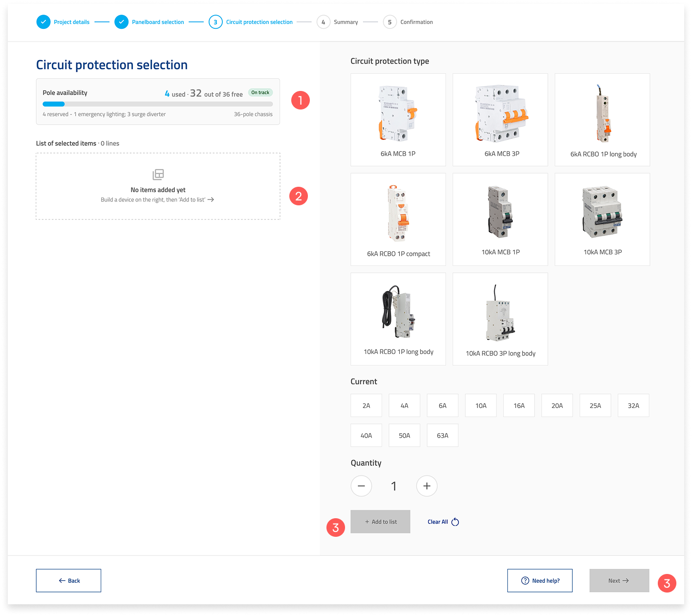Click the Add to list button
The width and height of the screenshot is (692, 616).
pyautogui.click(x=381, y=522)
